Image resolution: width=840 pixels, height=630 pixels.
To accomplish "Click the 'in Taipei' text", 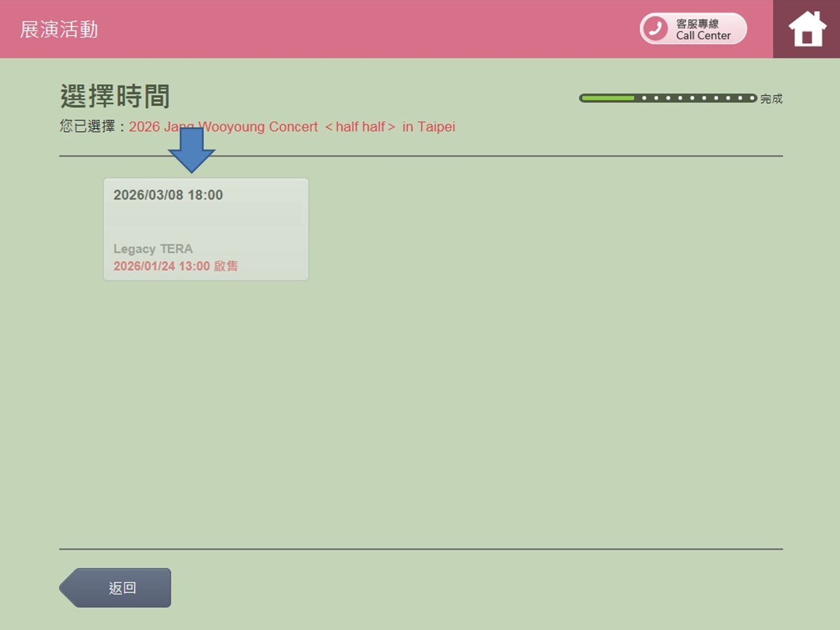I will [428, 127].
